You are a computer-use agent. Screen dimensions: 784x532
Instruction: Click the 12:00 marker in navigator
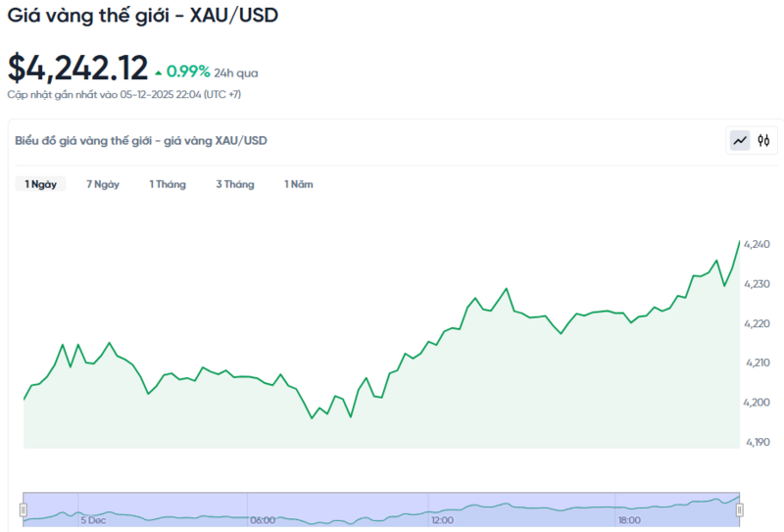(x=442, y=520)
